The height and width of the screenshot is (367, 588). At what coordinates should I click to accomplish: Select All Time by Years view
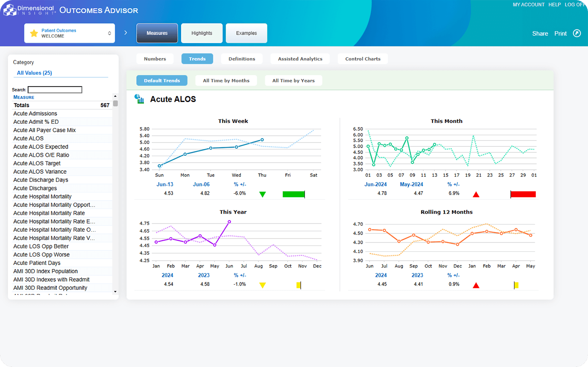pos(293,81)
